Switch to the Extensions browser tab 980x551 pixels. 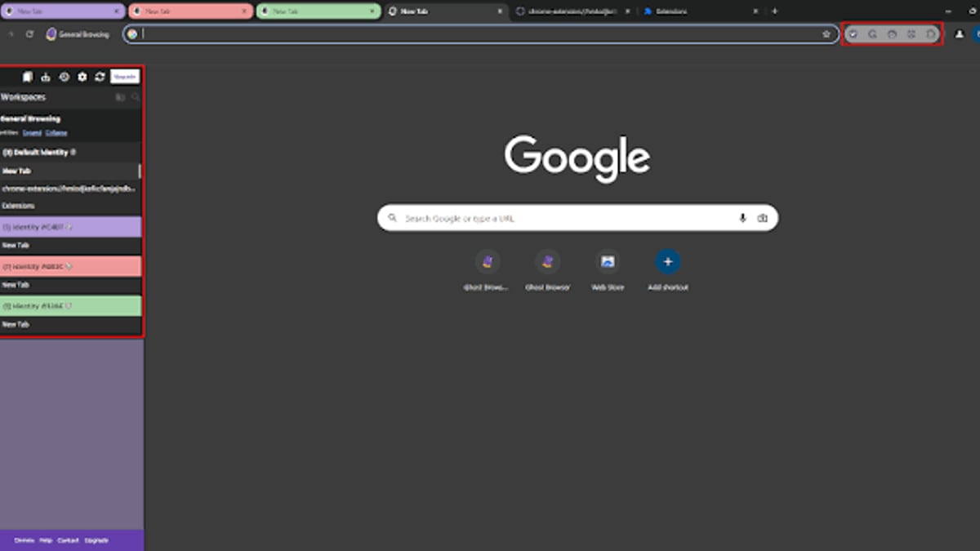coord(700,11)
